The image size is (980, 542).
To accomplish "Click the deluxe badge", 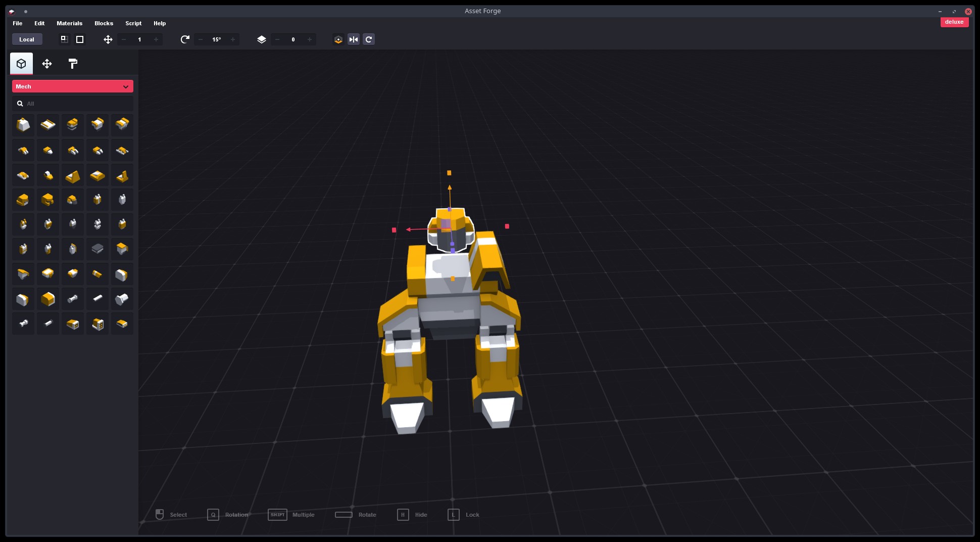I will point(954,22).
